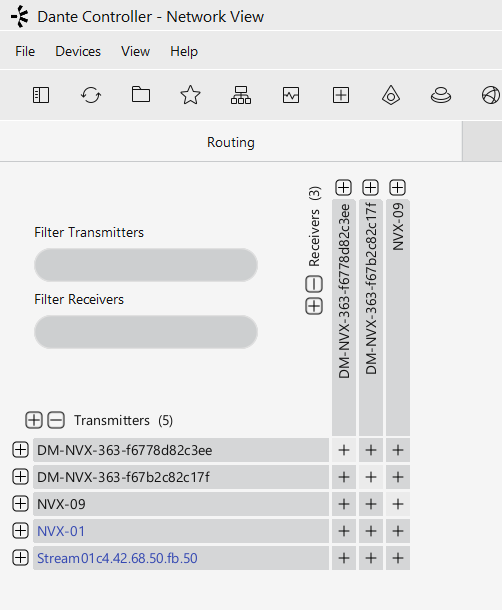Open the network hierarchy toolbar icon
The image size is (502, 610).
point(241,95)
